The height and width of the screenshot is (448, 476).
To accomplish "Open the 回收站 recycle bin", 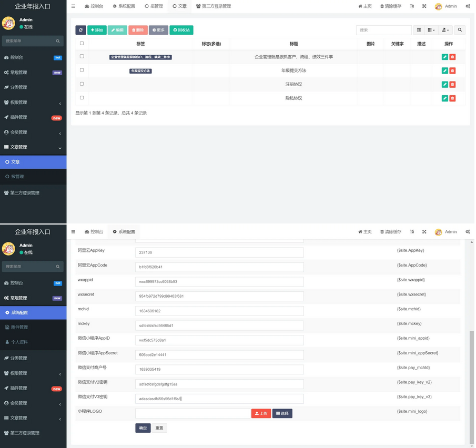I will point(181,30).
